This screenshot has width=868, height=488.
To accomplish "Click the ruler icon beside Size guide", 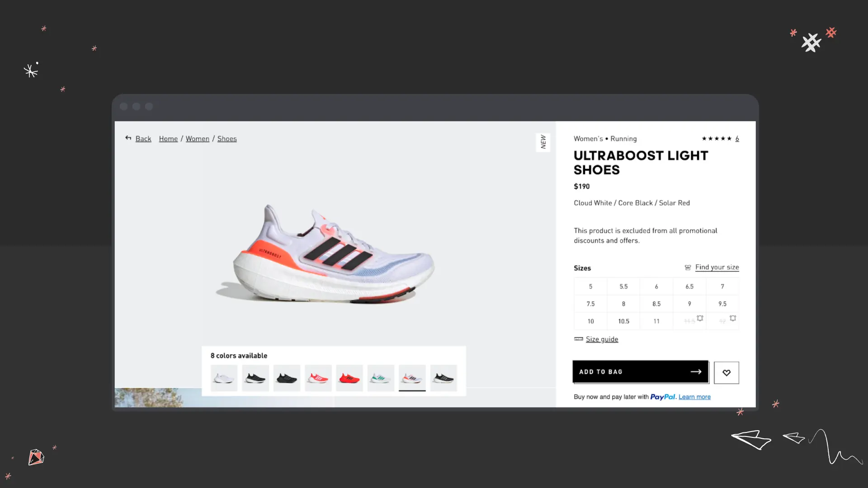I will click(579, 339).
